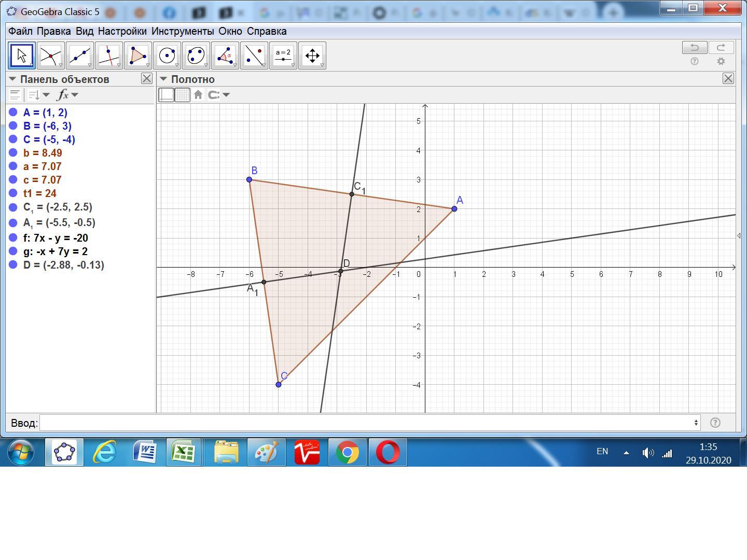Image resolution: width=747 pixels, height=560 pixels.
Task: Toggle the axes display button
Action: click(x=166, y=95)
